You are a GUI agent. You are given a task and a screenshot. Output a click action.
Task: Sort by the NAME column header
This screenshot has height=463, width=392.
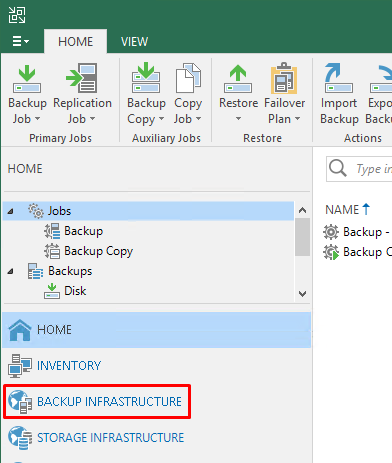pos(348,210)
